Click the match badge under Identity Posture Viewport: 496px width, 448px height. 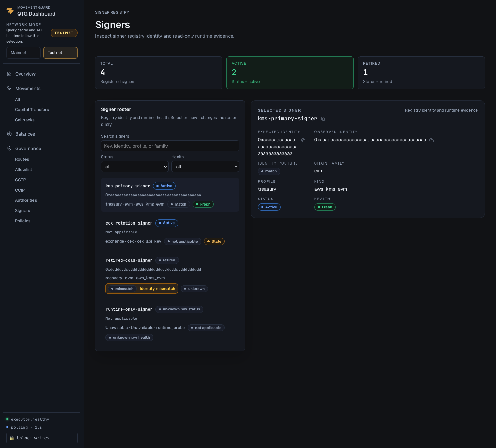coord(269,171)
